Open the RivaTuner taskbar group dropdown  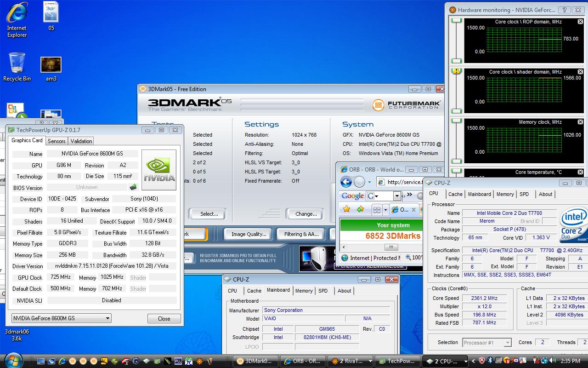tap(370, 361)
